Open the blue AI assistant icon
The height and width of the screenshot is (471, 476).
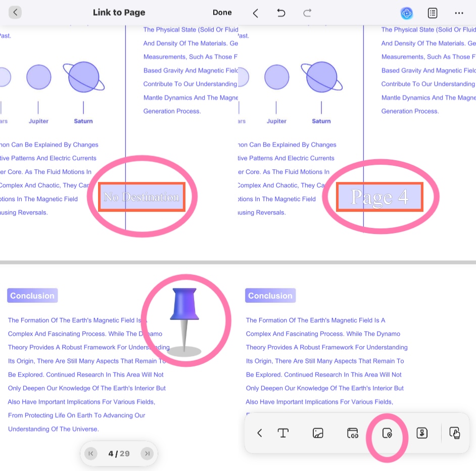pyautogui.click(x=406, y=13)
